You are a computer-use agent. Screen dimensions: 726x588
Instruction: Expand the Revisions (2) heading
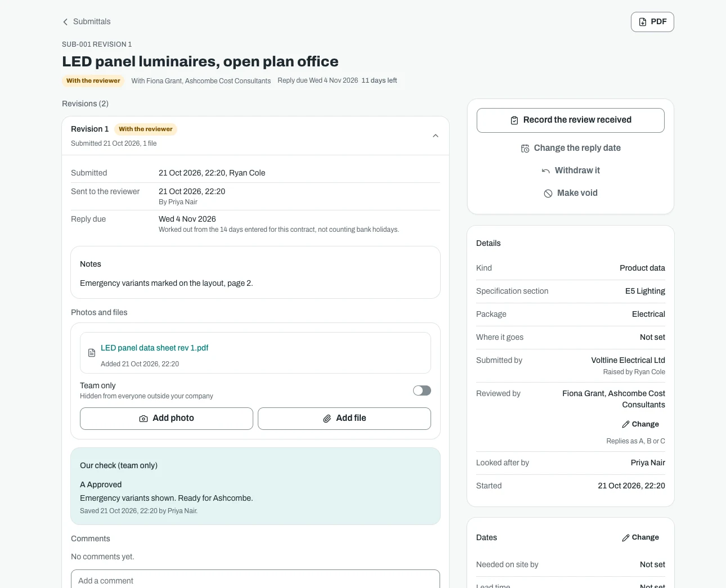click(85, 104)
